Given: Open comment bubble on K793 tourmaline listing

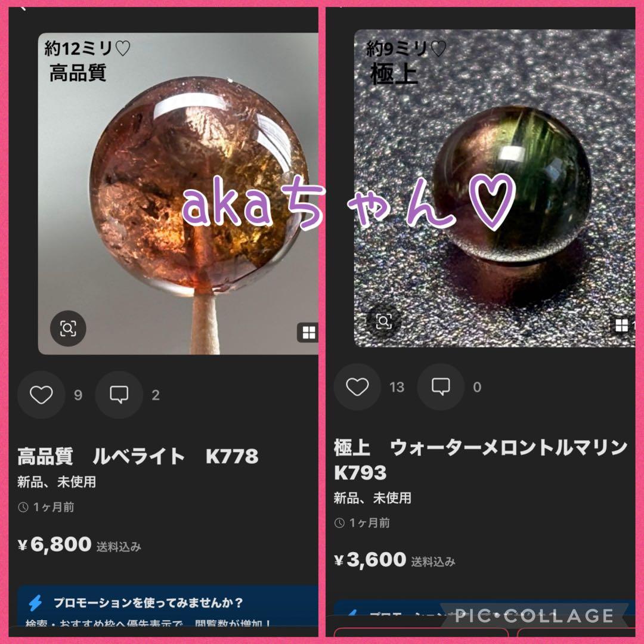Looking at the screenshot, I should click(x=441, y=387).
